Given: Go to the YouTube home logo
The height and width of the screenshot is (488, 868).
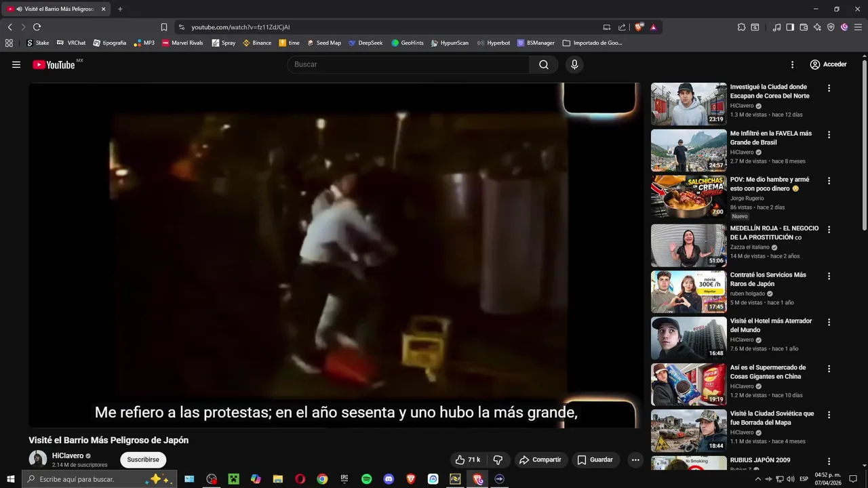Looking at the screenshot, I should pos(54,64).
